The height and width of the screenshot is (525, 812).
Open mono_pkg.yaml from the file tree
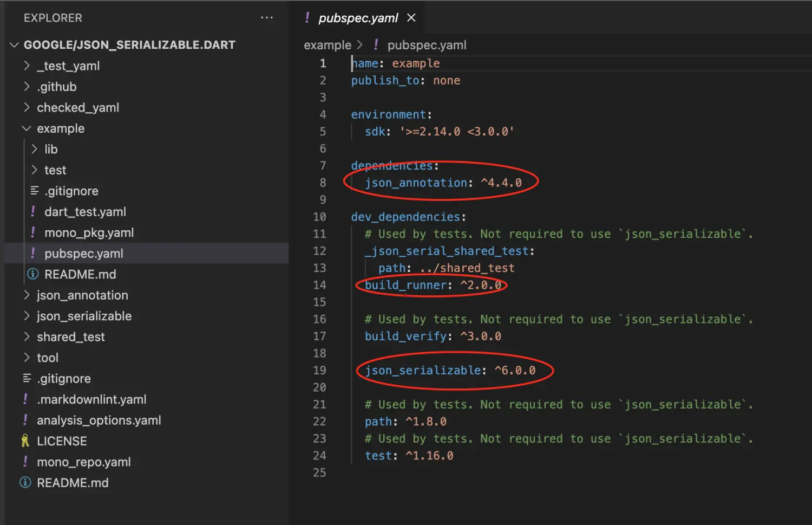click(x=89, y=232)
